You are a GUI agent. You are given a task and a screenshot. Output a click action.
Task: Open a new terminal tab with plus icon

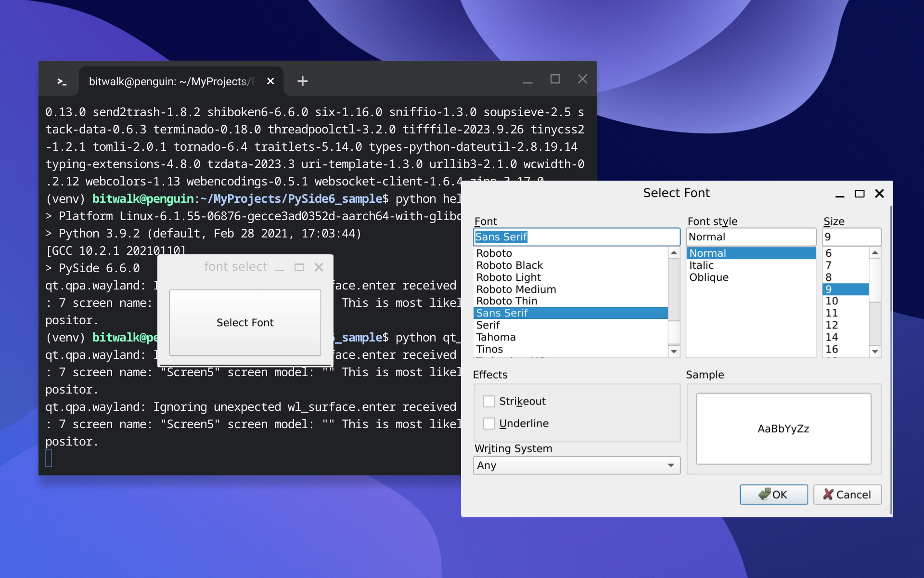[302, 81]
